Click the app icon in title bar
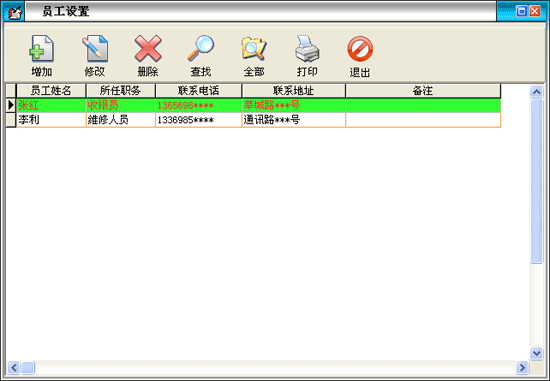Viewport: 550px width, 381px height. pos(14,13)
